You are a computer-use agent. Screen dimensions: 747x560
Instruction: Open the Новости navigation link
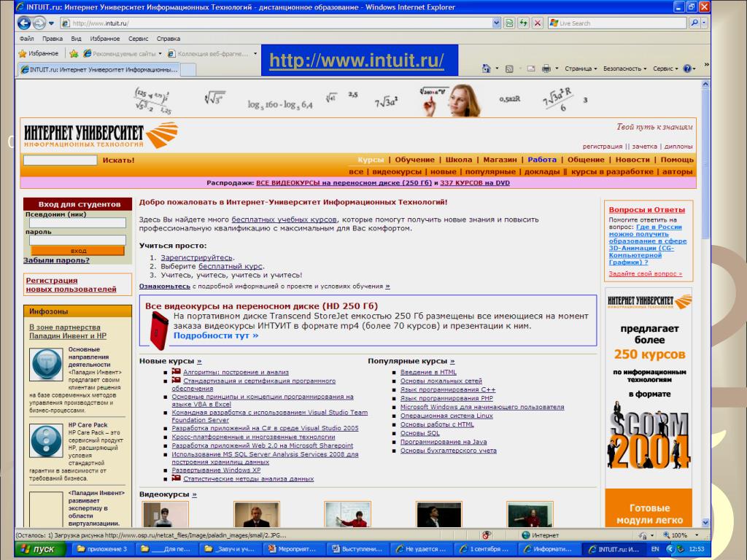click(632, 160)
